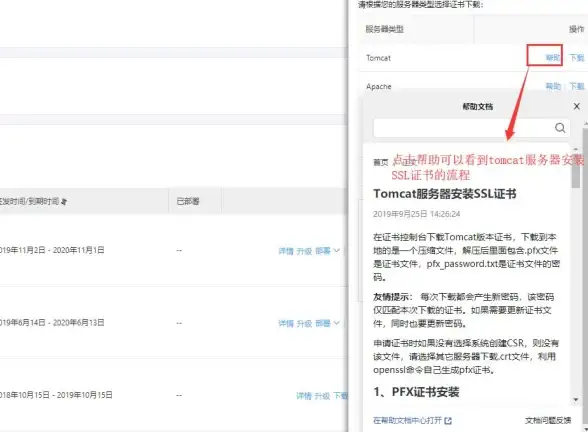Click the date range ending 2019年10月15日
This screenshot has height=432, width=588.
(x=56, y=395)
